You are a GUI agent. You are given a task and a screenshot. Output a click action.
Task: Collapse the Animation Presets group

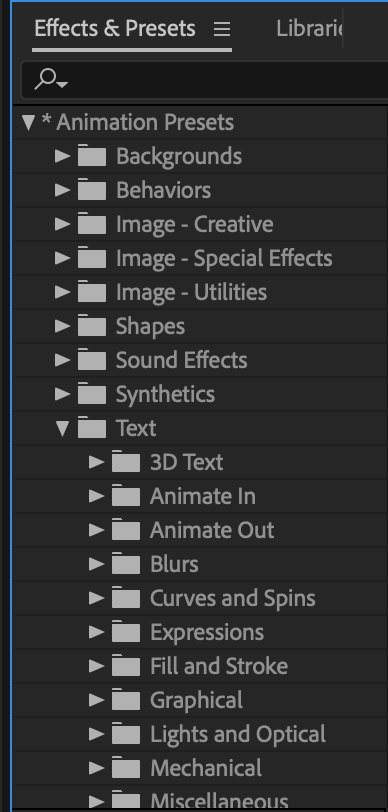[28, 123]
